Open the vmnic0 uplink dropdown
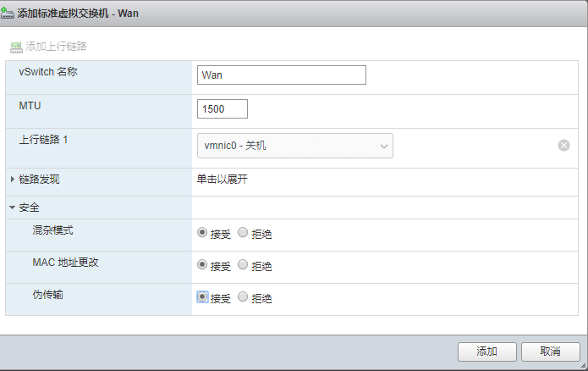 coord(294,146)
